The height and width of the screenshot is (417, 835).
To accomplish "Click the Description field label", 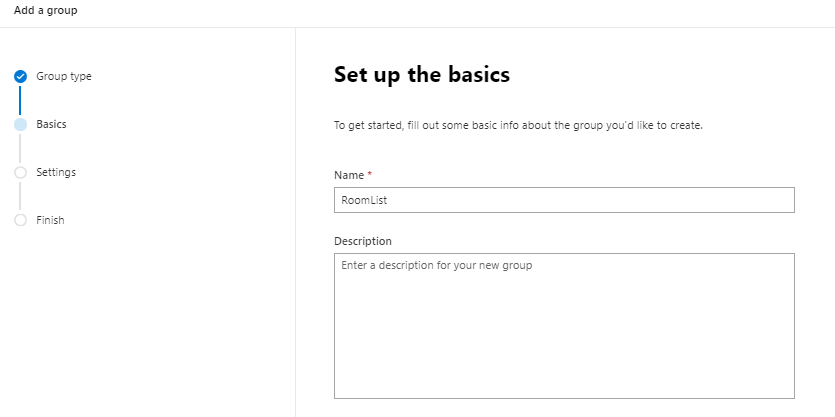I will click(x=363, y=241).
